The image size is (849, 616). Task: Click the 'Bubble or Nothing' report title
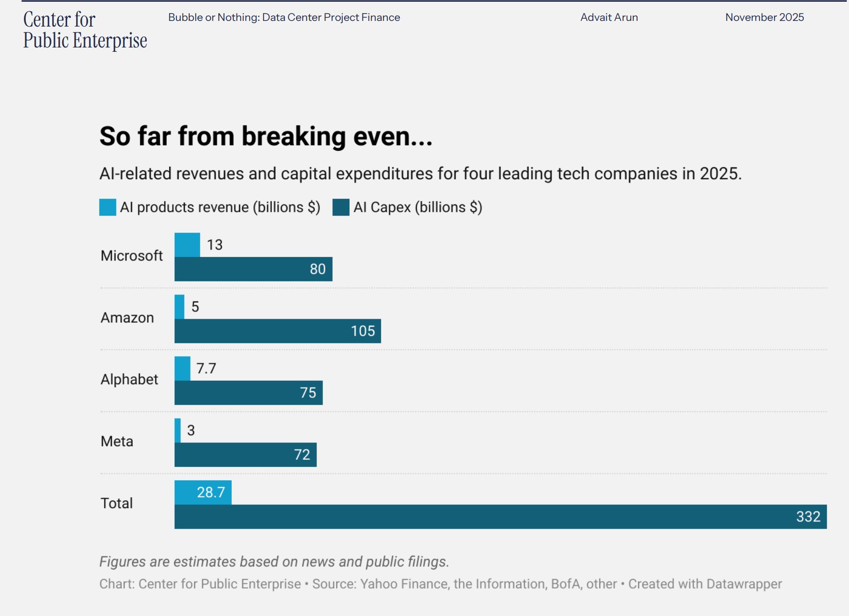pos(284,17)
